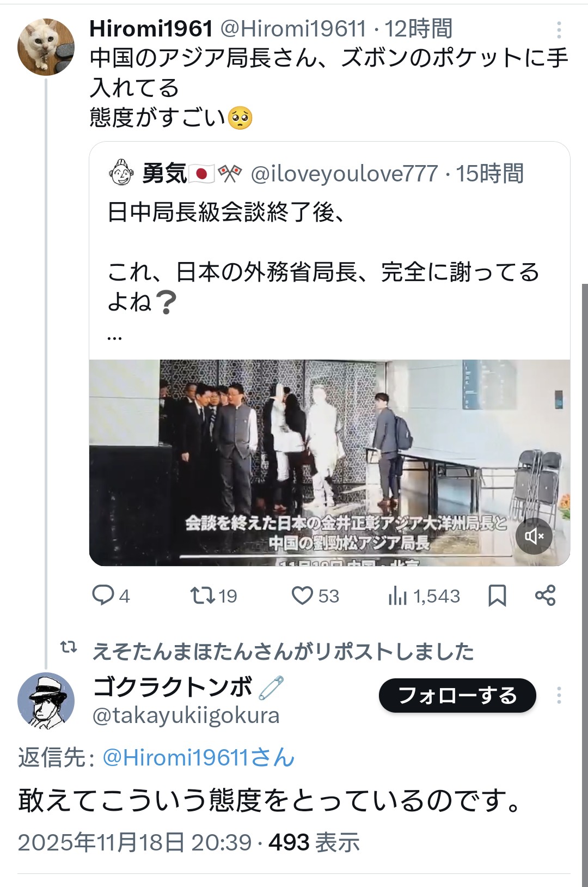This screenshot has height=887, width=588.
Task: Open the Hiromi1961 display name
Action: pyautogui.click(x=151, y=29)
